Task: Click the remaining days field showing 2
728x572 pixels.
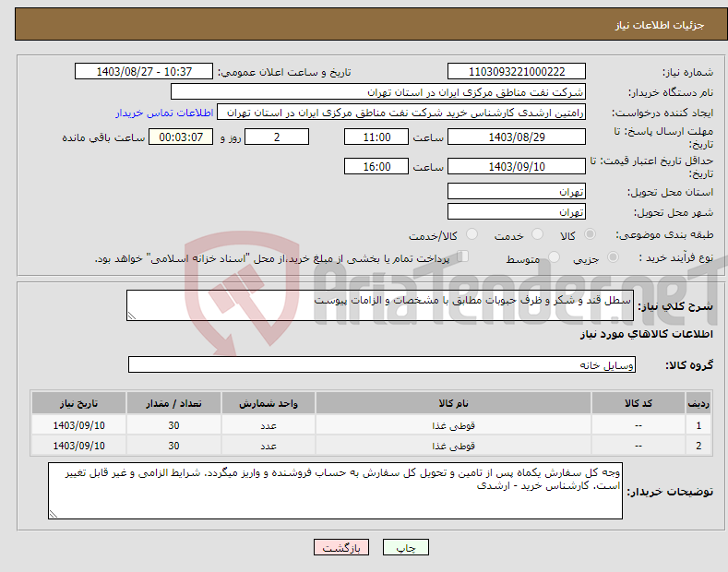Action: pos(277,137)
